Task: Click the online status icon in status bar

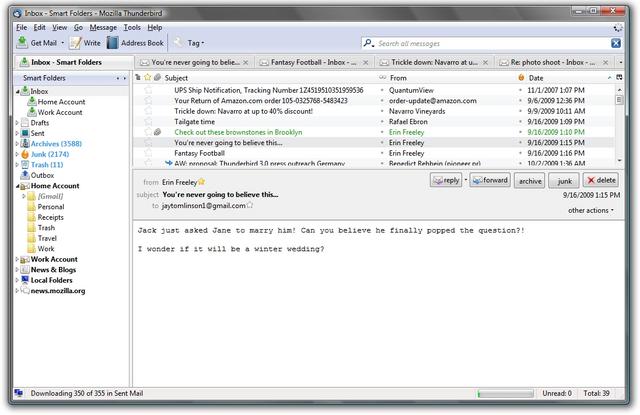Action: [19, 393]
